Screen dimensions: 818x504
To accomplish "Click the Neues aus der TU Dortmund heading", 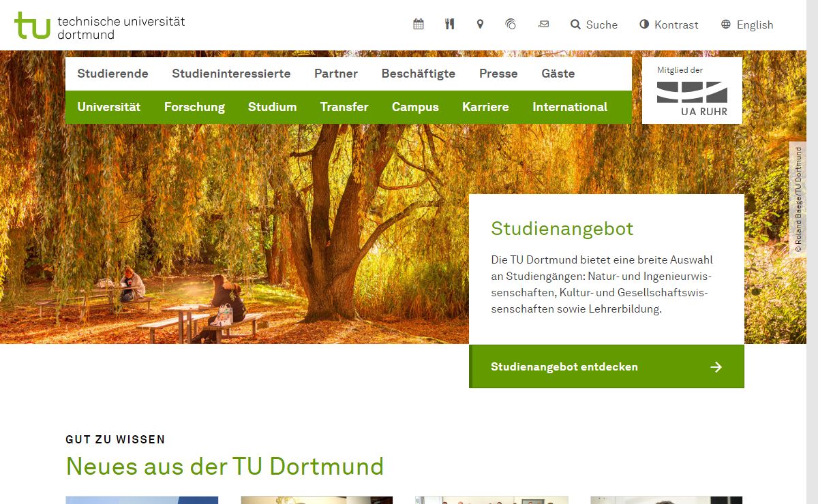I will click(225, 467).
